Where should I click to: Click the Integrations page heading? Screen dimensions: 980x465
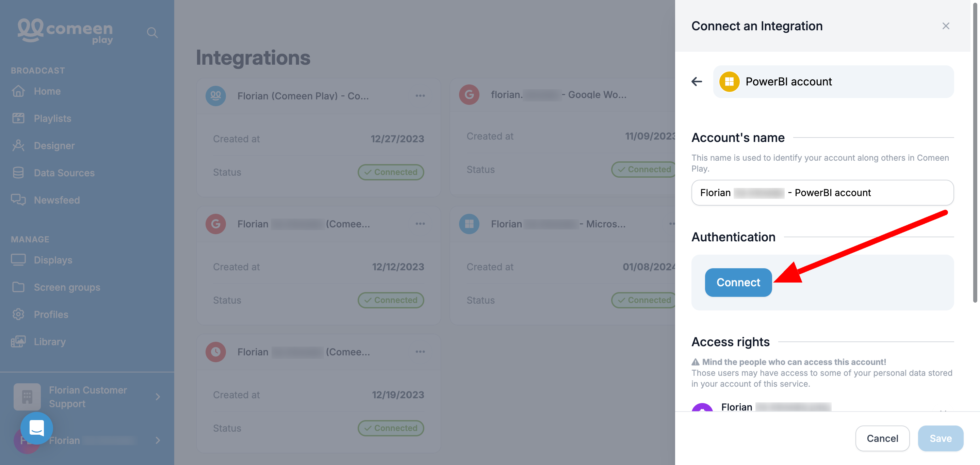(x=253, y=58)
